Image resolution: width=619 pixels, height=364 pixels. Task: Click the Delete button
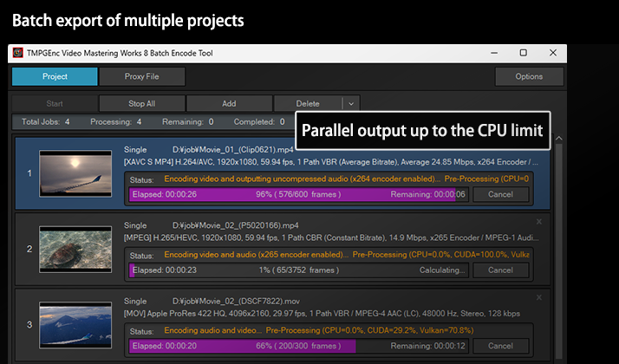(x=308, y=104)
